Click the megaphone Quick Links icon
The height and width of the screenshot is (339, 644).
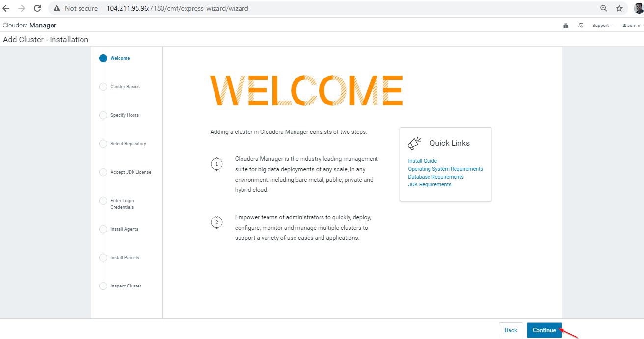coord(415,143)
